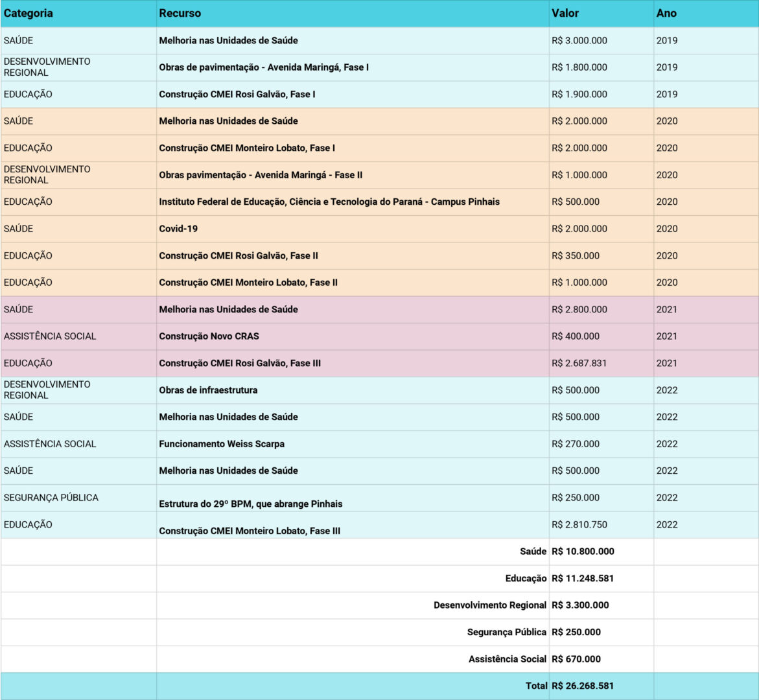
Task: Select the Estrutura do 29º BPM cell
Action: click(251, 504)
